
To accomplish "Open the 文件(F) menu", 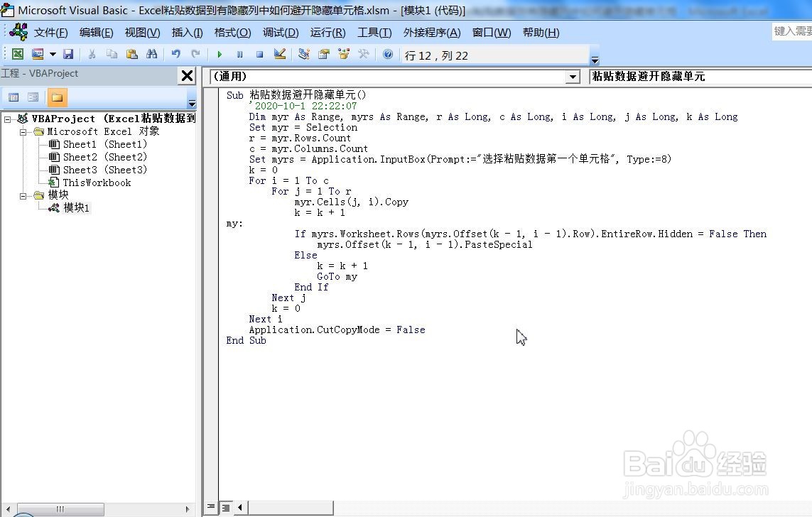I will 50,33.
